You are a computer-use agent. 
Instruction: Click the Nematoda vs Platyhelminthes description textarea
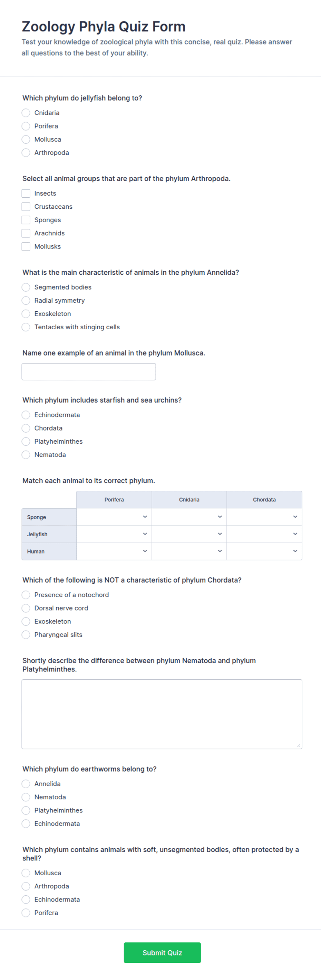pos(162,715)
